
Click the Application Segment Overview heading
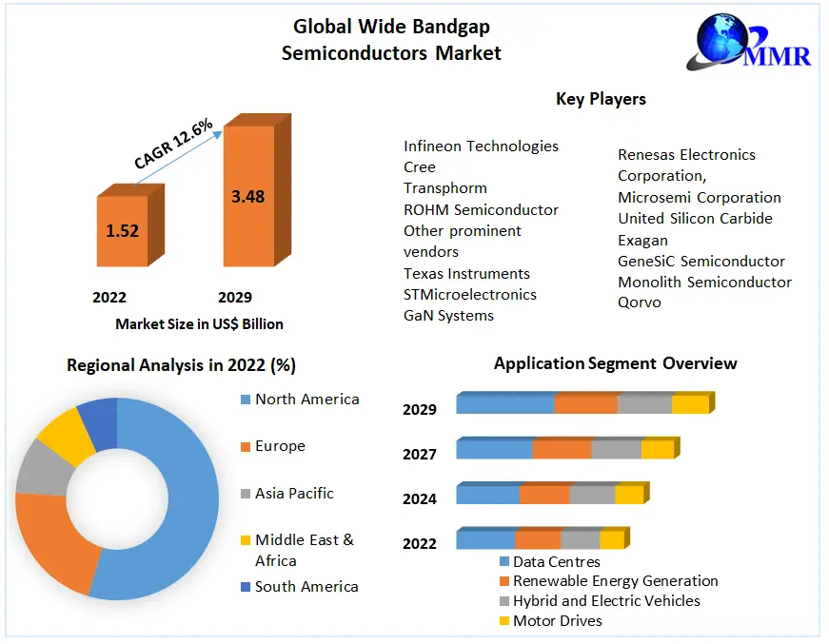click(x=615, y=363)
